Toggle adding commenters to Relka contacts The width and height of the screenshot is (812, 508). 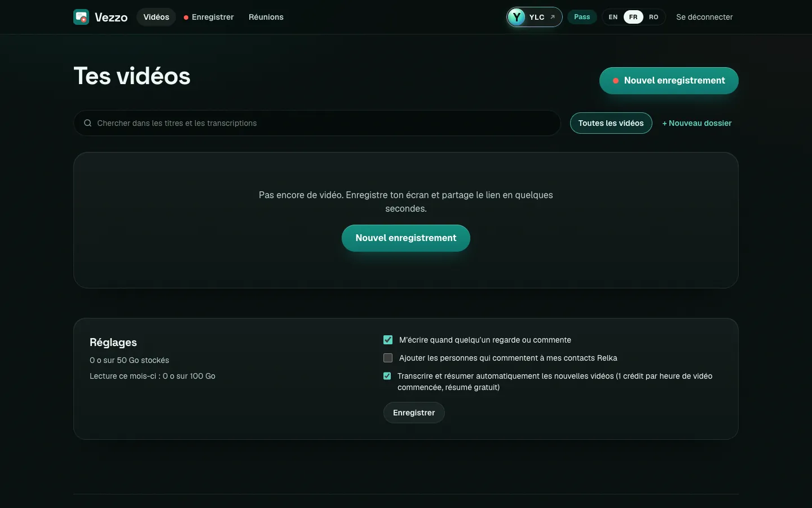coord(388,358)
